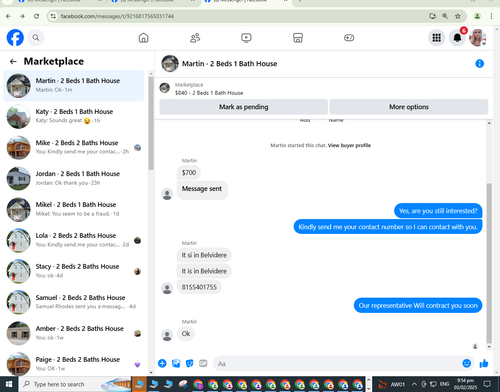This screenshot has width=500, height=392.
Task: Click chat messages scrollbar
Action: pos(489,263)
